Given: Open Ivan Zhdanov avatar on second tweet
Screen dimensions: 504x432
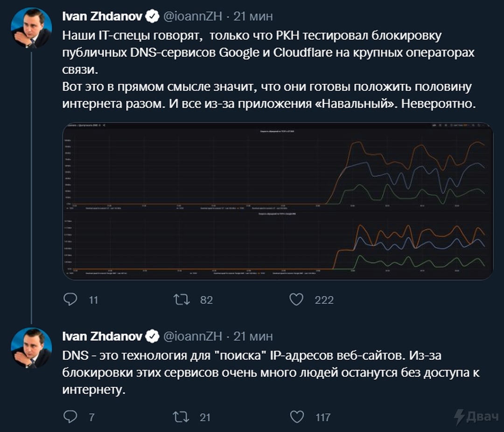Looking at the screenshot, I should pos(31,348).
